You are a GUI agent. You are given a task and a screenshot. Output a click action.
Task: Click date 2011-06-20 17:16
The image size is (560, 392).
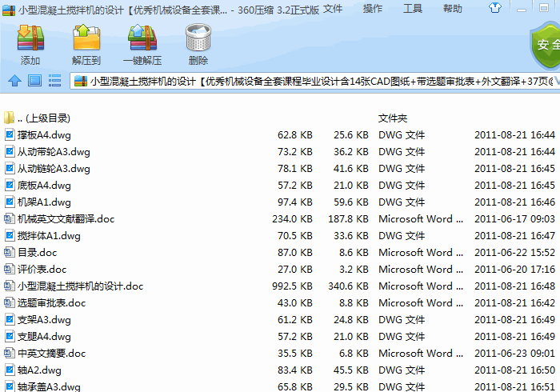pyautogui.click(x=514, y=269)
